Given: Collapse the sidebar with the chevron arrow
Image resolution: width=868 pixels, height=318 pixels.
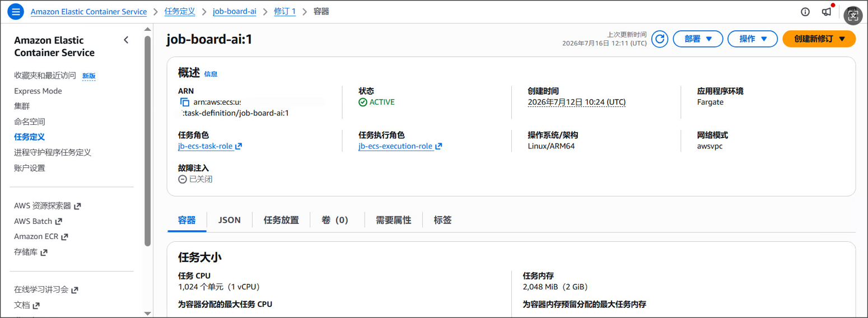Looking at the screenshot, I should tap(126, 40).
